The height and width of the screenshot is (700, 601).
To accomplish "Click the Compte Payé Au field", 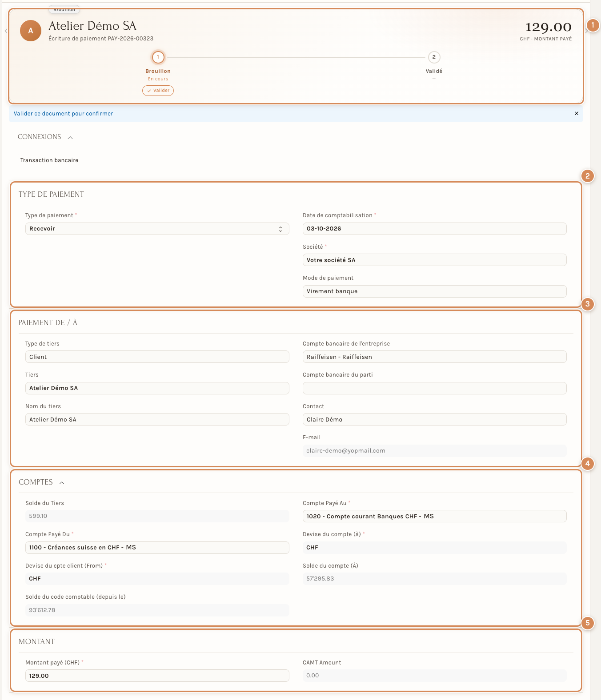I will pos(434,516).
